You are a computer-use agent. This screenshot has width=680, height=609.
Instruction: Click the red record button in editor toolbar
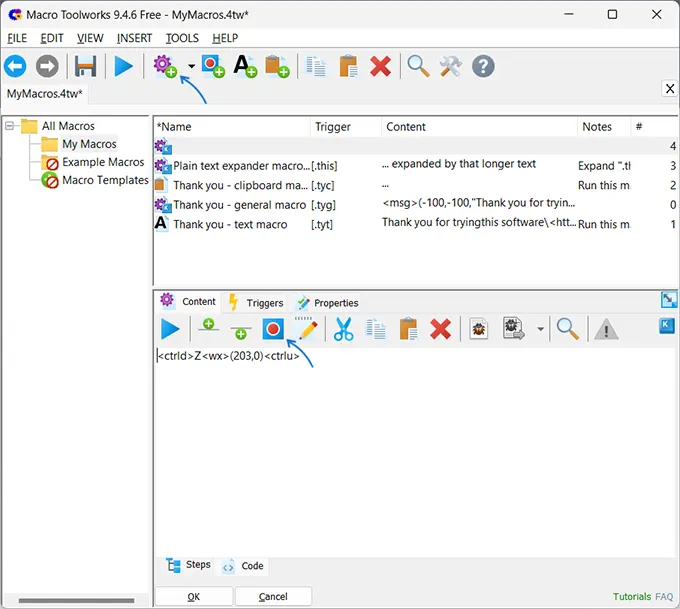pos(273,329)
